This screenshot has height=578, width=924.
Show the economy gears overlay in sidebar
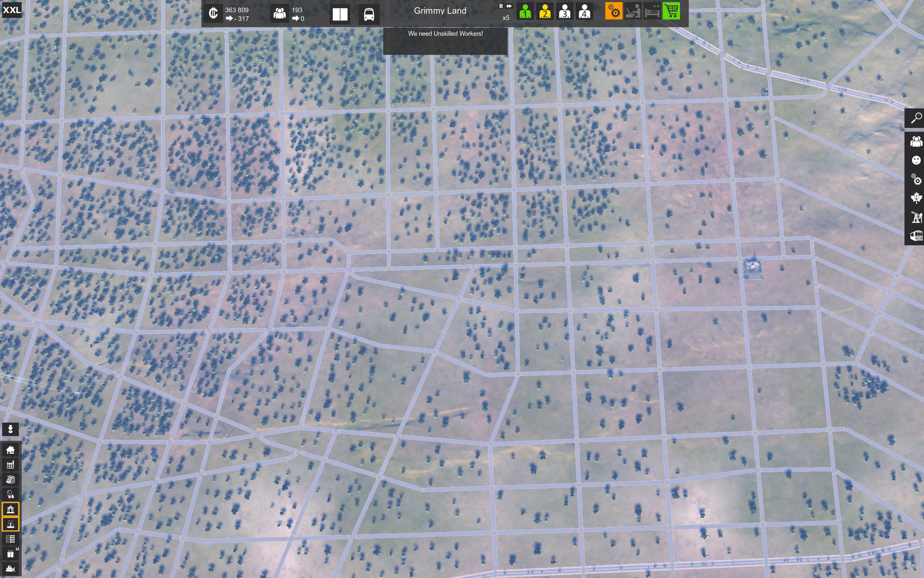click(x=916, y=179)
